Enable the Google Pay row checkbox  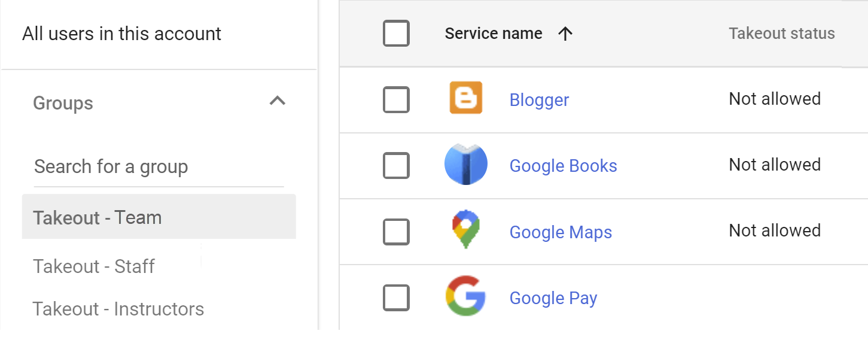point(396,298)
